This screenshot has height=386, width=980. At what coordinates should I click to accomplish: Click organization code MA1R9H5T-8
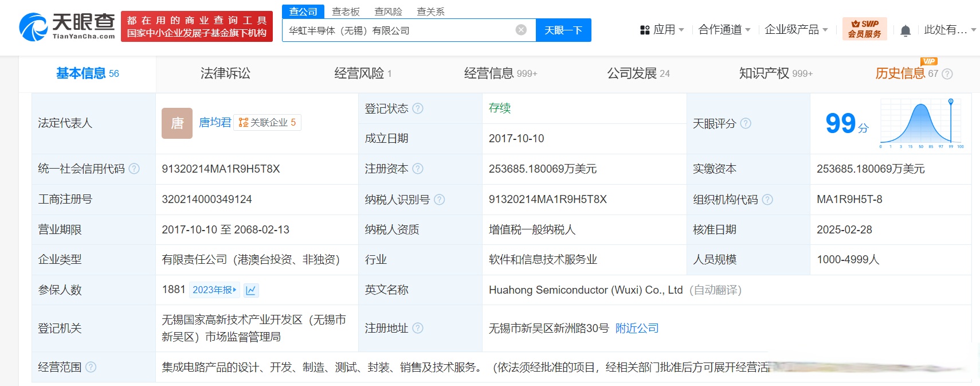(849, 200)
